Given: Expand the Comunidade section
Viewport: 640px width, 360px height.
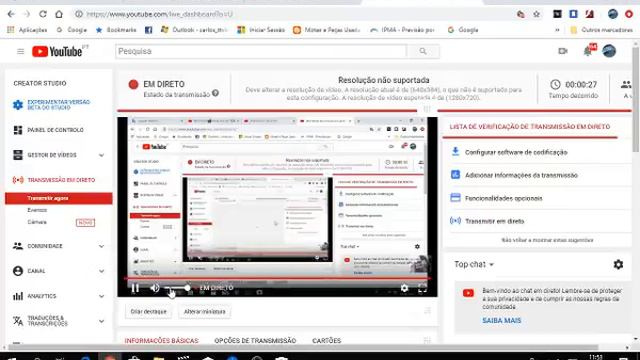Looking at the screenshot, I should click(x=59, y=246).
